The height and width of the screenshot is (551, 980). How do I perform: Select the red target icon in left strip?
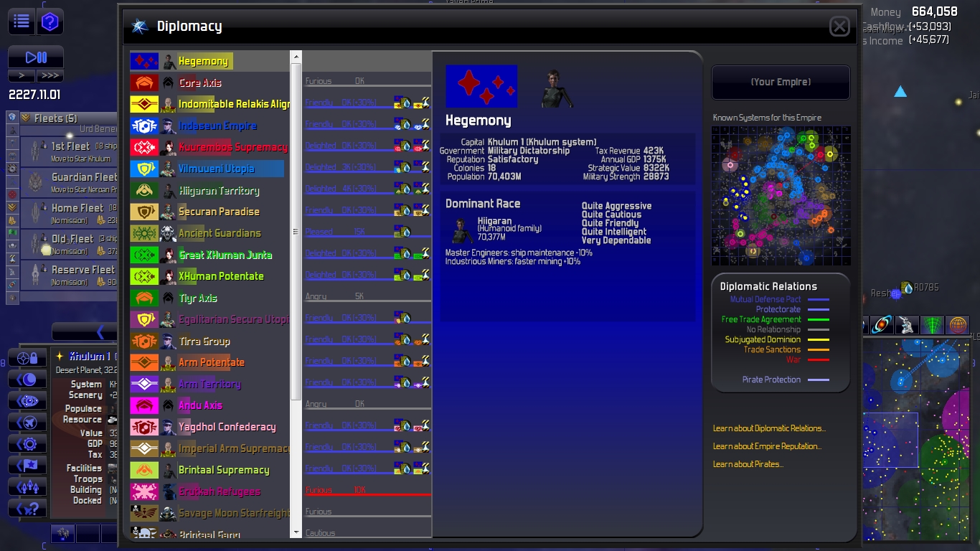[12, 194]
